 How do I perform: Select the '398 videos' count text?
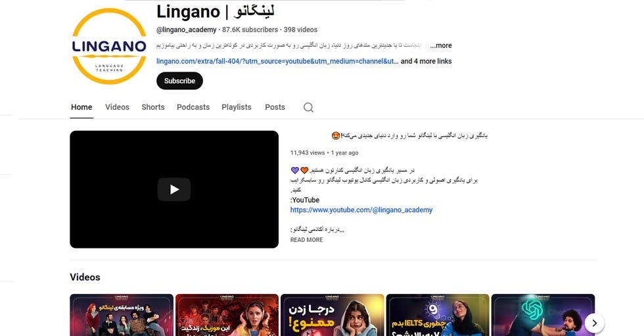(x=300, y=30)
